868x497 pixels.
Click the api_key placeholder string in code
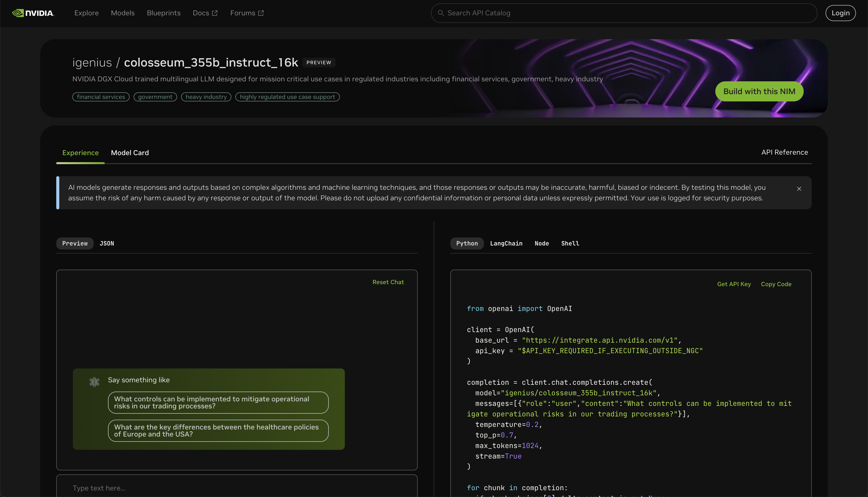click(610, 351)
